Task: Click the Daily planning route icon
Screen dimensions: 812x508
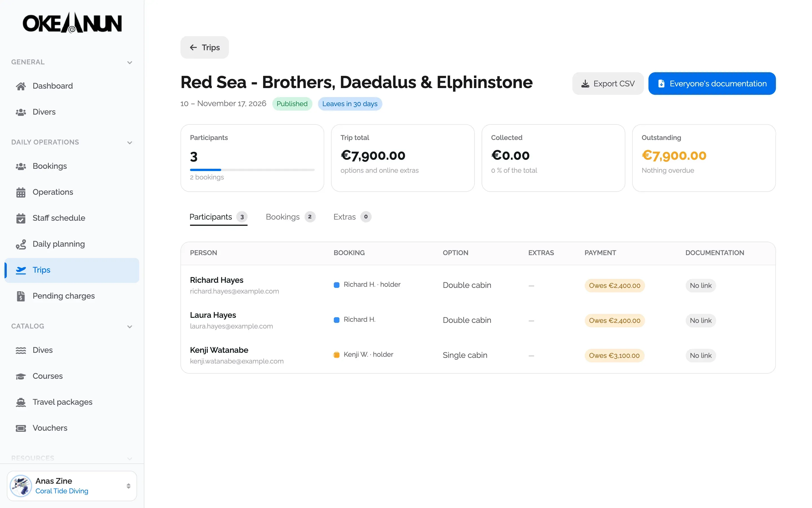Action: (x=21, y=244)
